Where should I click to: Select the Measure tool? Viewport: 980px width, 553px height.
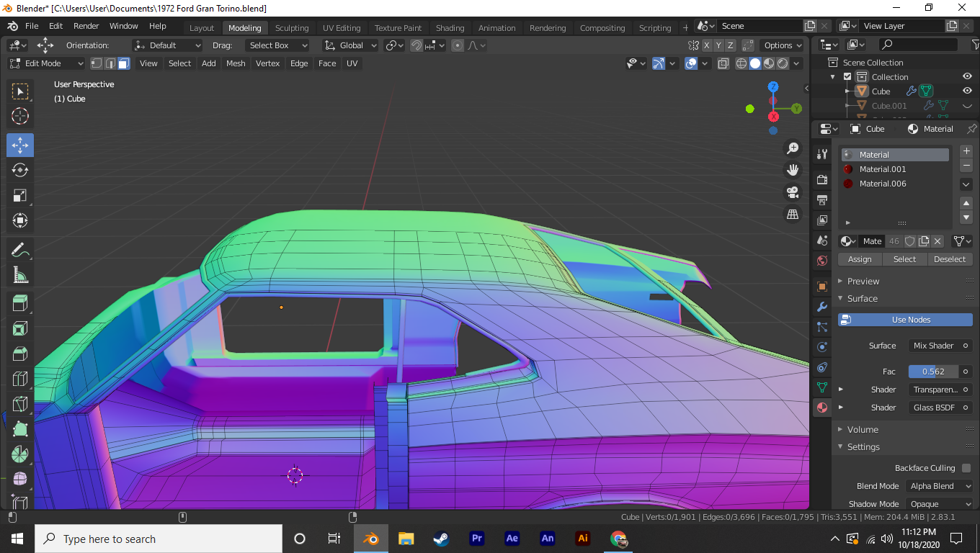tap(20, 274)
